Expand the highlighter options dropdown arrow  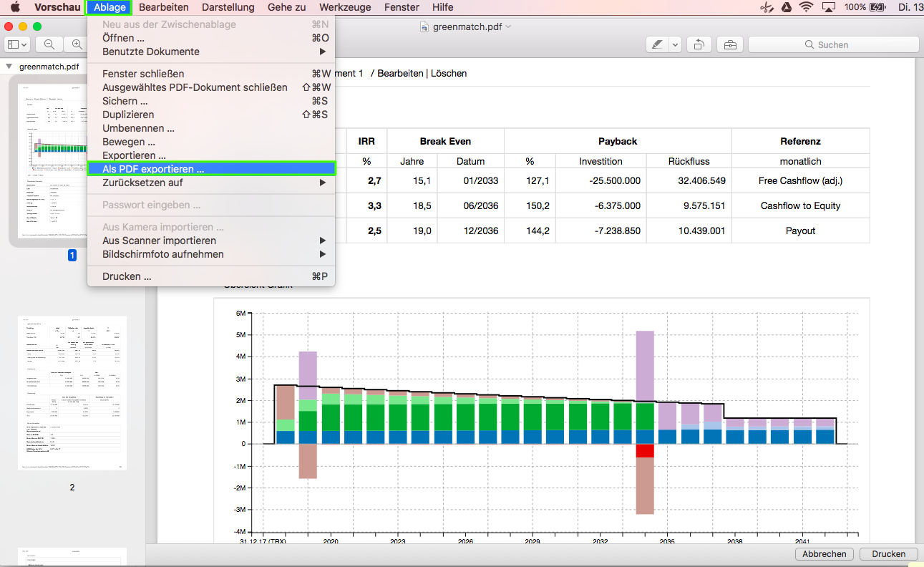click(x=675, y=44)
